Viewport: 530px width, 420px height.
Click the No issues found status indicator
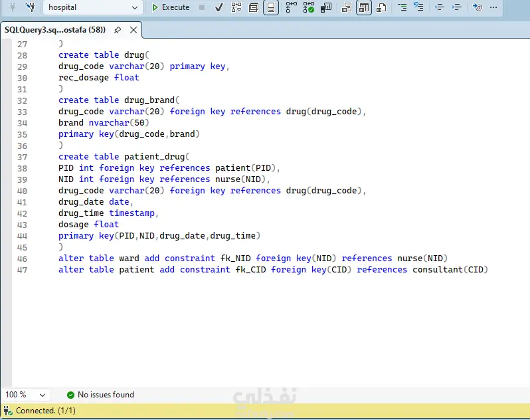click(x=101, y=395)
